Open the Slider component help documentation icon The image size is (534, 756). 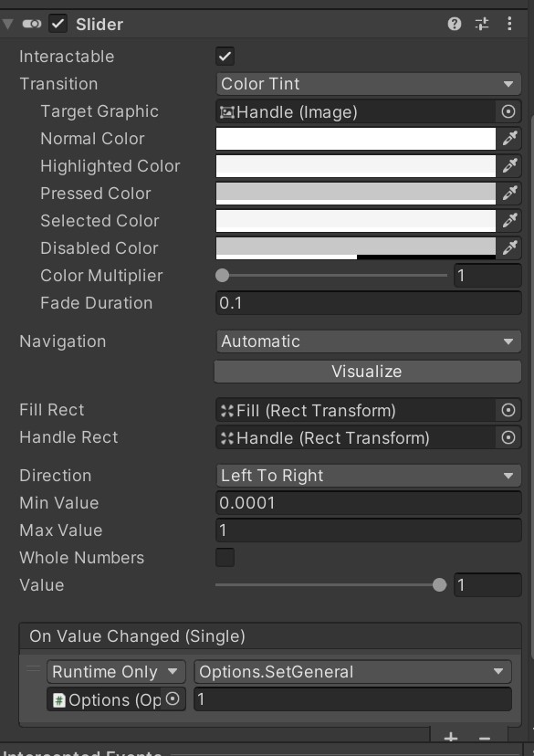[455, 25]
